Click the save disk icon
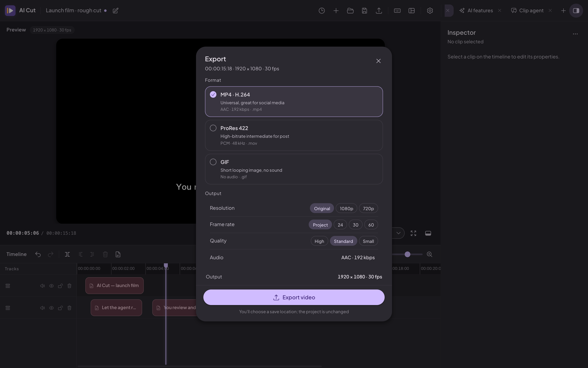 coord(364,10)
